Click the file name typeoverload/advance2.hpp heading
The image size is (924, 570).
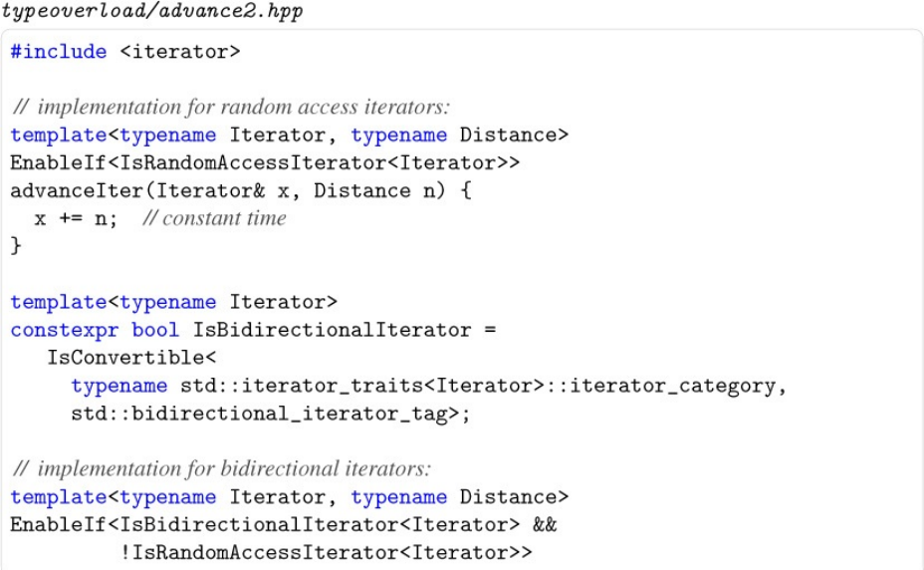click(152, 12)
